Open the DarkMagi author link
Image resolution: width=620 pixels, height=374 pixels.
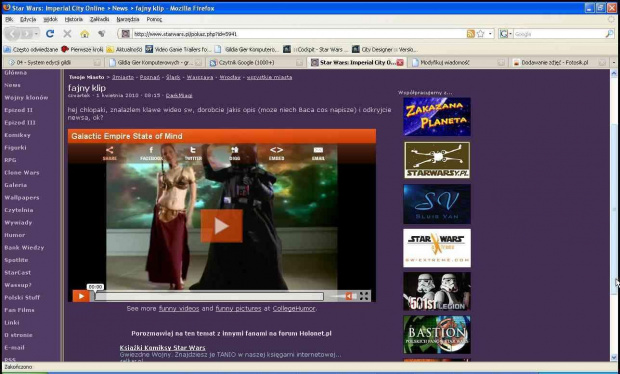[x=179, y=96]
